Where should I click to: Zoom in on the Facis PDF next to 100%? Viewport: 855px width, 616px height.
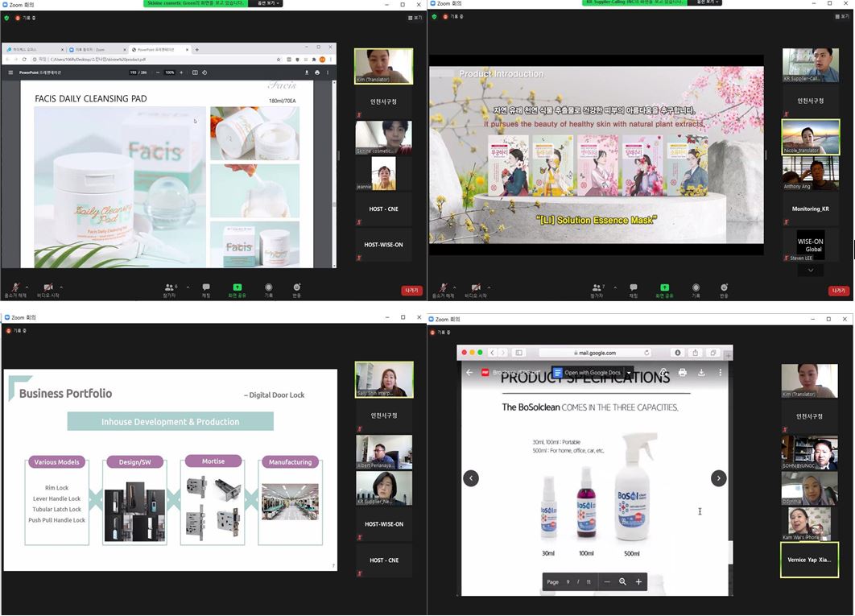[182, 72]
